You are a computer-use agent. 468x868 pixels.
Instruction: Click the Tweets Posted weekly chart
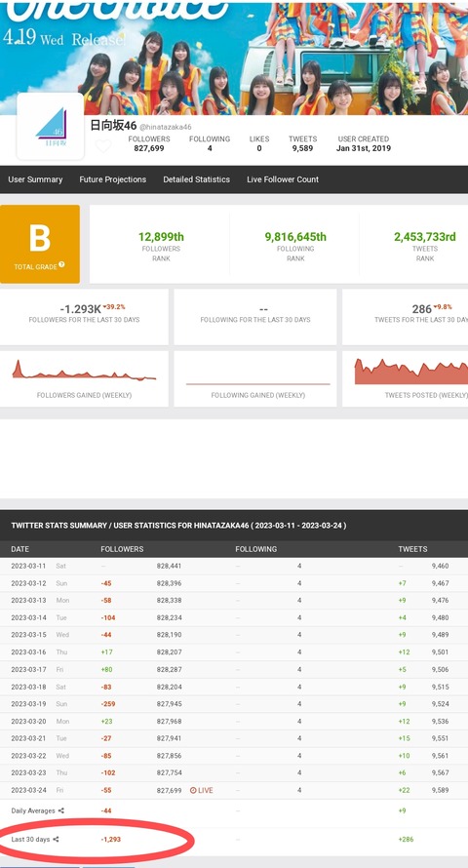click(411, 372)
